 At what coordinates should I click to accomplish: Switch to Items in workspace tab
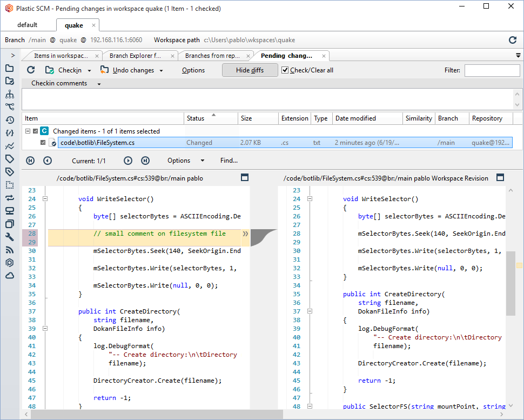61,56
